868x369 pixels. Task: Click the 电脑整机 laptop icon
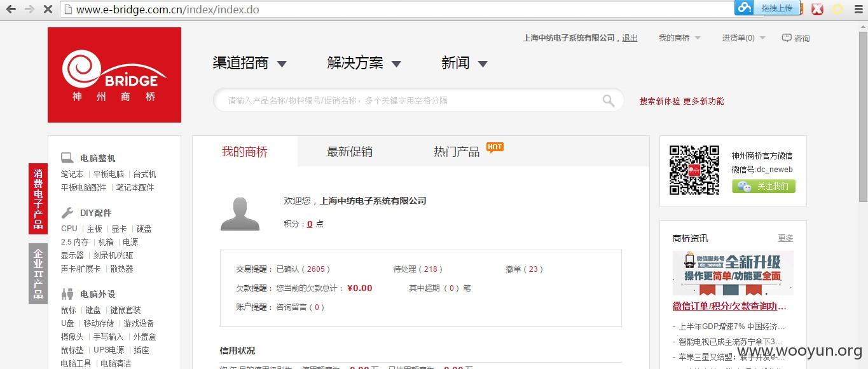click(67, 158)
